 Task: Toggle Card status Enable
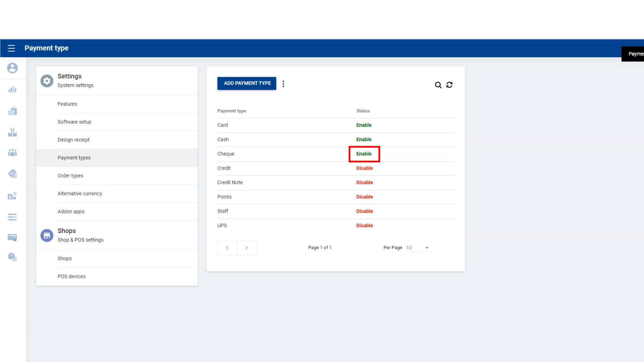pyautogui.click(x=364, y=125)
